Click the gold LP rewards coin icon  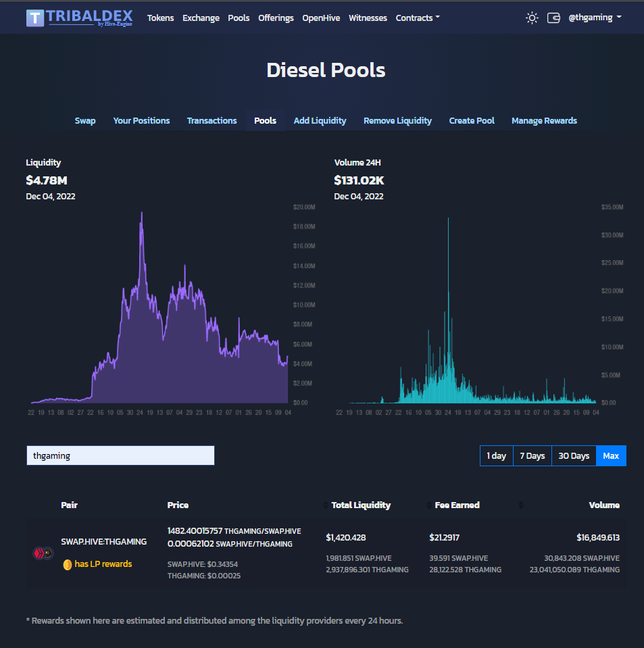[68, 564]
